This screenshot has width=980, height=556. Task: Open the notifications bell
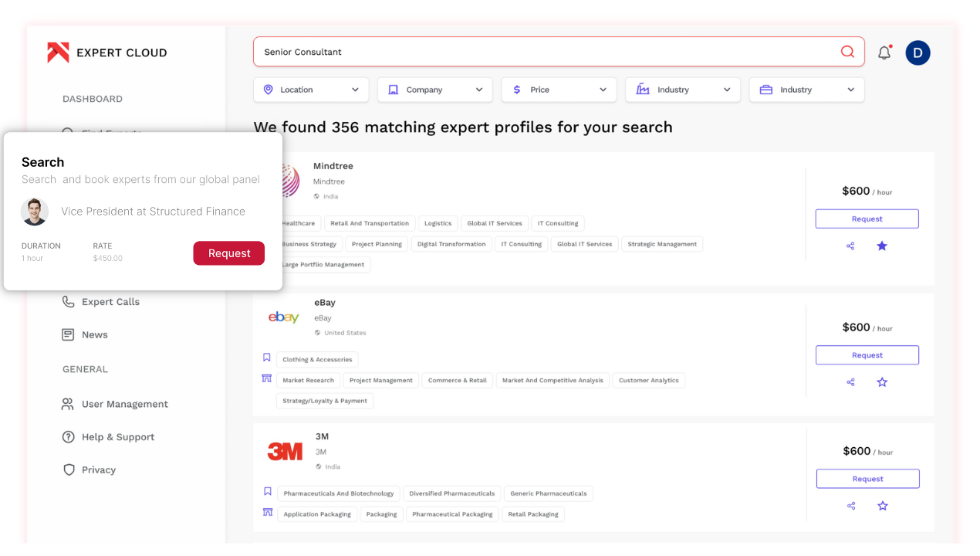(x=884, y=53)
